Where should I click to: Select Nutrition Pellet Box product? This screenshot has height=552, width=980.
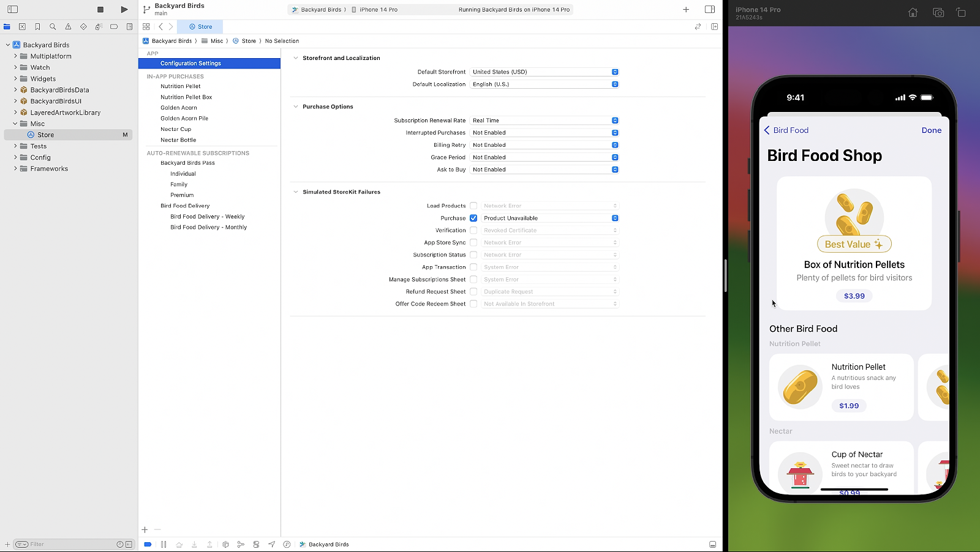pos(186,97)
